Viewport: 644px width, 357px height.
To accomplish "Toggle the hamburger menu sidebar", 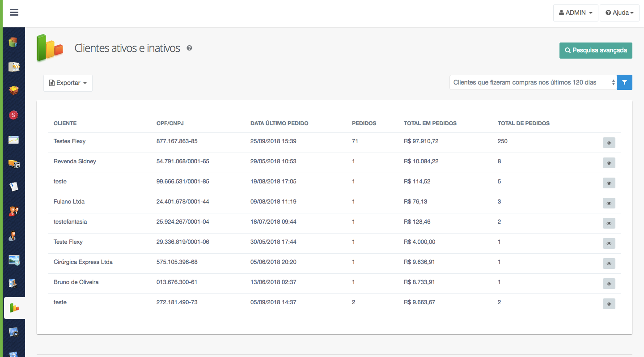I will coord(14,13).
